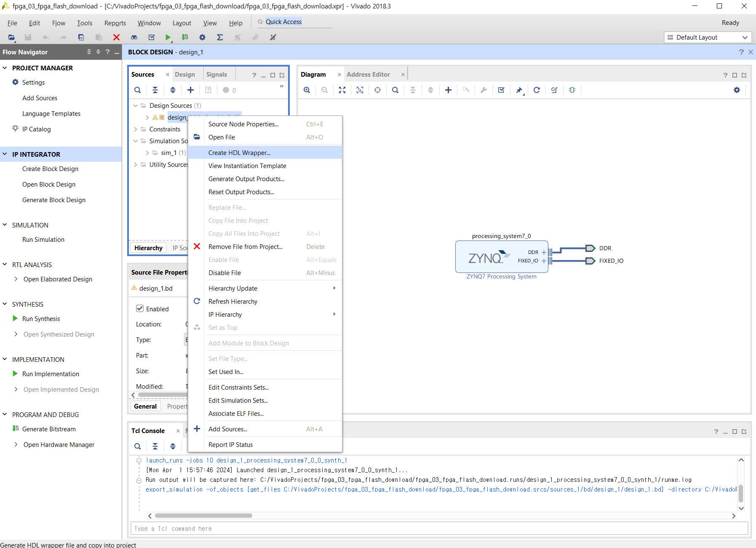Click the binoculars Find icon in toolbar
This screenshot has width=756, height=548.
(x=134, y=37)
